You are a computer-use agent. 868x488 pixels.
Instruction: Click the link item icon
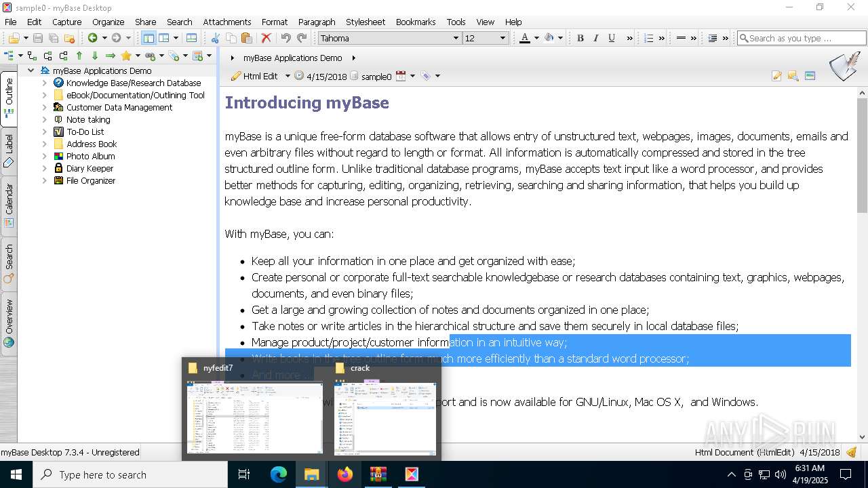click(x=150, y=56)
